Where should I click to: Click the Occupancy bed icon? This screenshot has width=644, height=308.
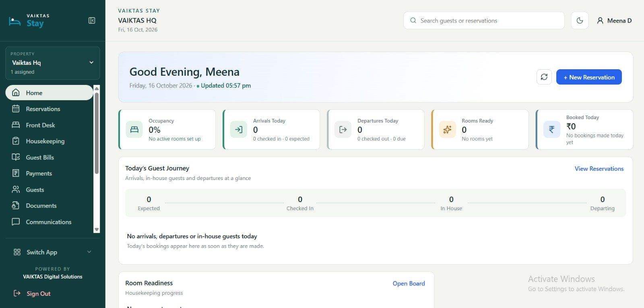134,130
